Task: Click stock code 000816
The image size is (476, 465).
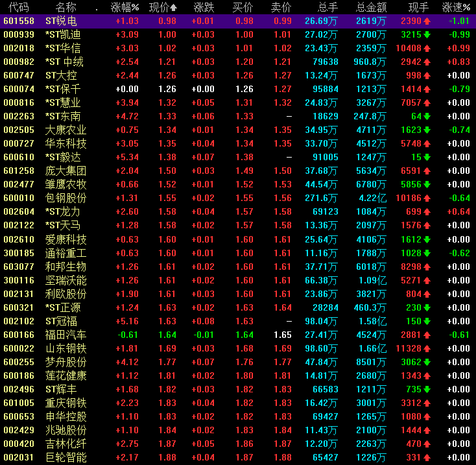Action: click(x=19, y=102)
